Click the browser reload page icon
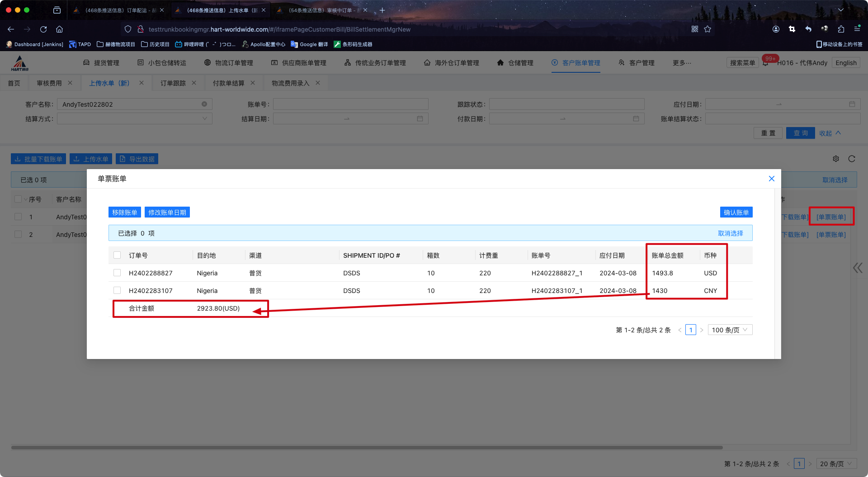Image resolution: width=868 pixels, height=477 pixels. click(43, 29)
